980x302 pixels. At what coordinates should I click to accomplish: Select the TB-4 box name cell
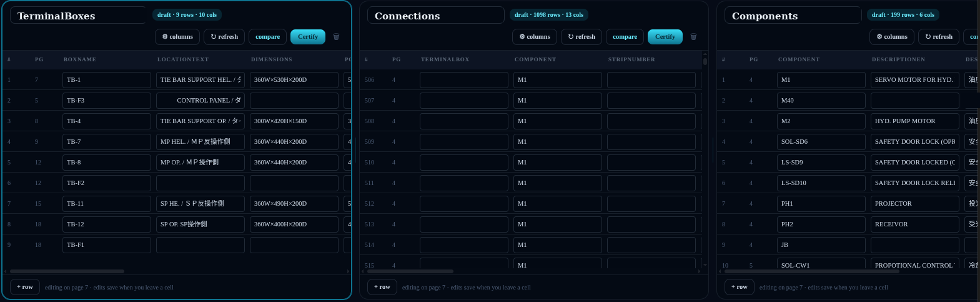107,121
